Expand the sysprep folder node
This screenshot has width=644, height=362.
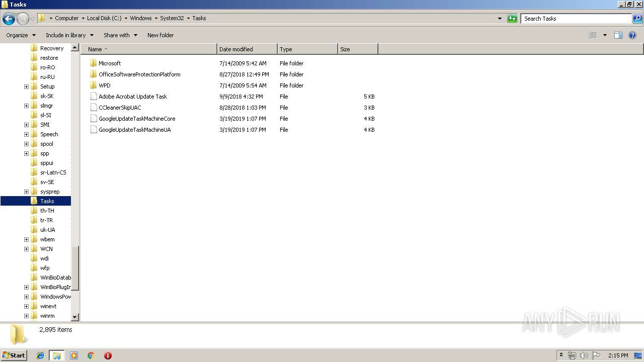click(x=26, y=192)
